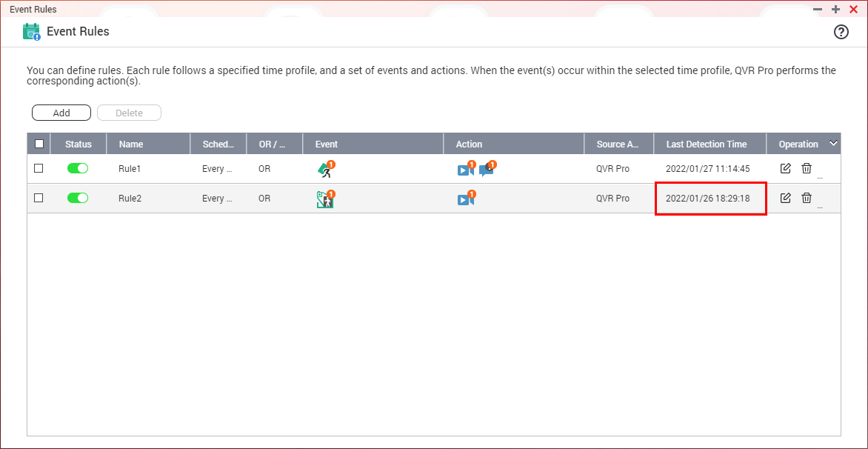Click the delete trash icon for Rule1
Image resolution: width=868 pixels, height=449 pixels.
coord(807,168)
